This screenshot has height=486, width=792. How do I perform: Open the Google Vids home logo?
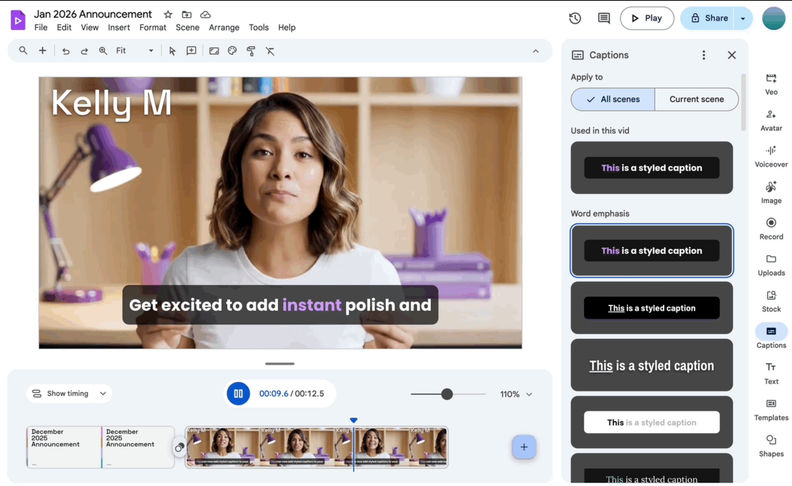pos(18,20)
